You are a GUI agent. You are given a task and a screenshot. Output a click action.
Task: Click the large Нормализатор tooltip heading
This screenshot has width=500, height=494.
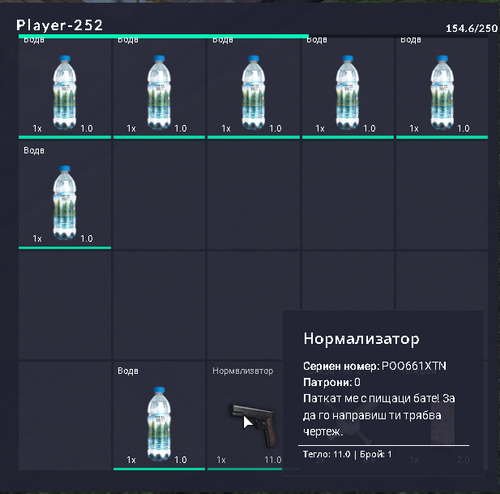point(361,339)
